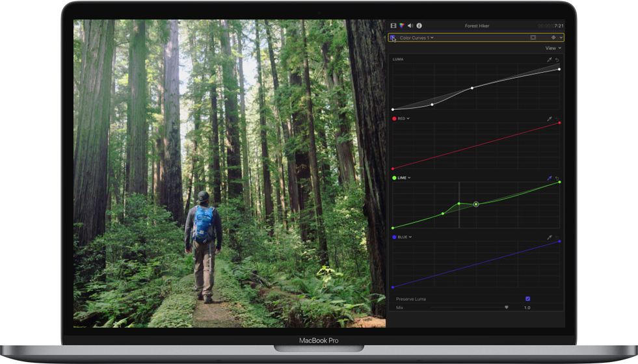
Task: Click the mask icon in Color Curves row
Action: pos(533,38)
